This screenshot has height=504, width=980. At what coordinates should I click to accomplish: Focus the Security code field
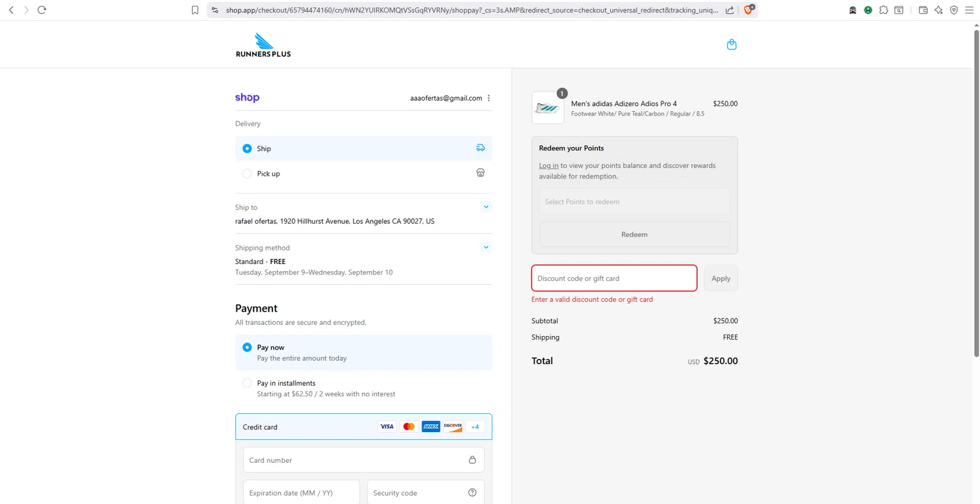coord(425,492)
